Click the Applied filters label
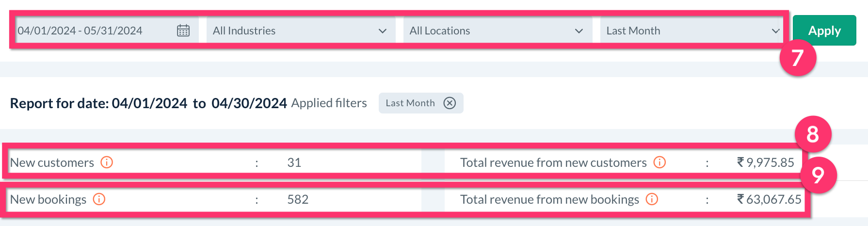This screenshot has height=226, width=868. point(329,103)
